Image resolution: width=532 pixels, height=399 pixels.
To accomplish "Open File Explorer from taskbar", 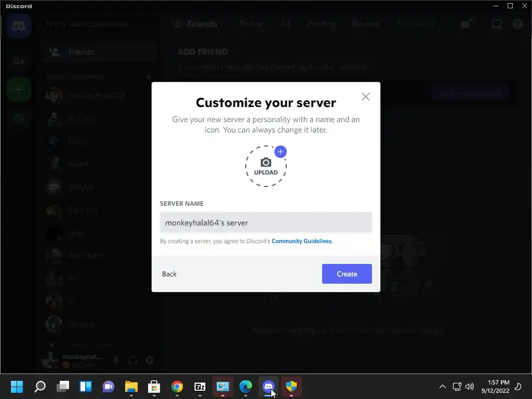I will (131, 387).
